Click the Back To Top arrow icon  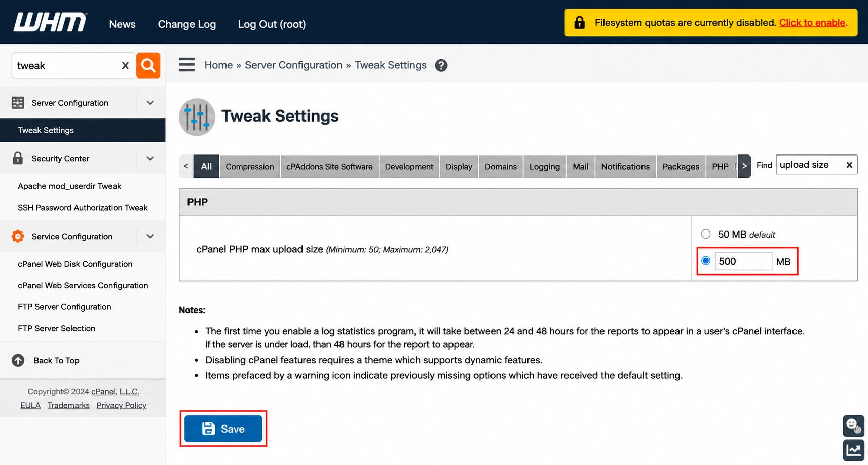[18, 360]
